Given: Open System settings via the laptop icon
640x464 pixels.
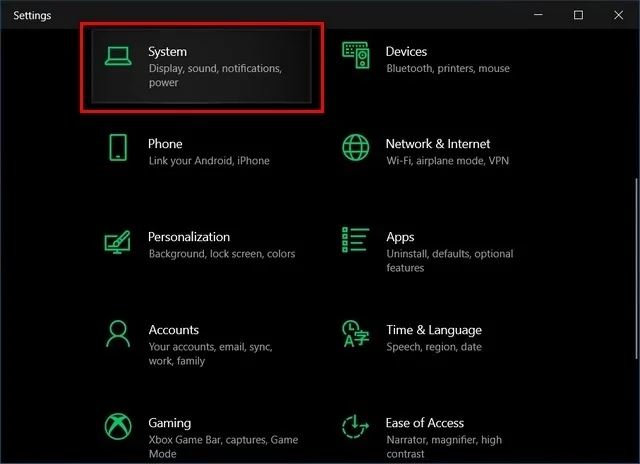Looking at the screenshot, I should point(118,56).
